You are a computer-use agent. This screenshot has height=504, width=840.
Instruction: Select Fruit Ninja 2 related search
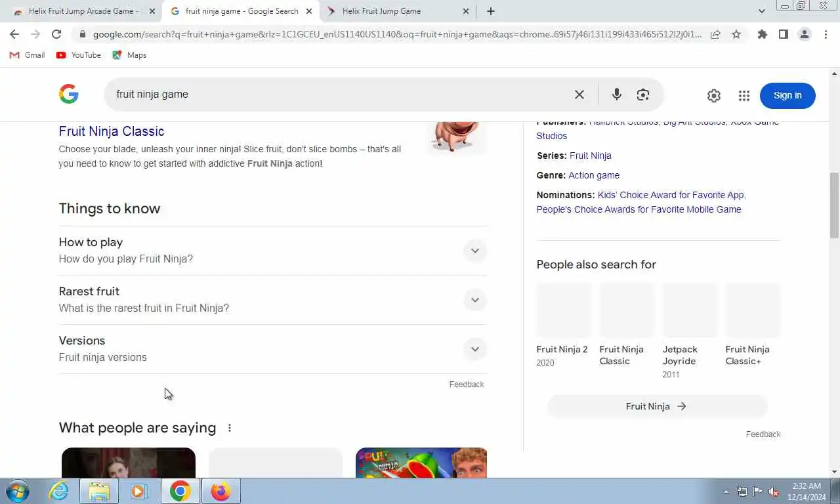click(x=564, y=325)
